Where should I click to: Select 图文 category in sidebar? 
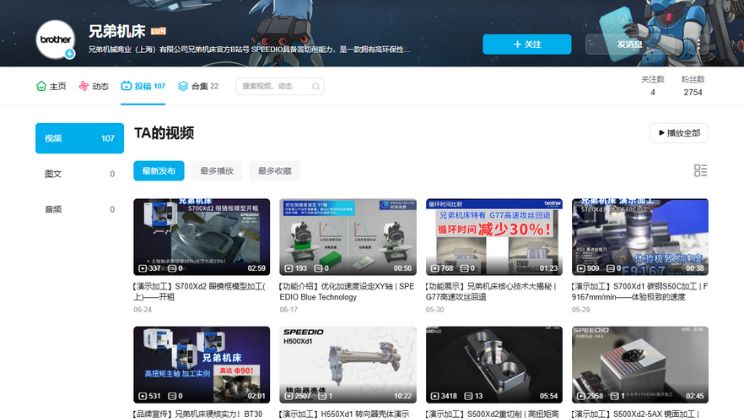pyautogui.click(x=79, y=174)
